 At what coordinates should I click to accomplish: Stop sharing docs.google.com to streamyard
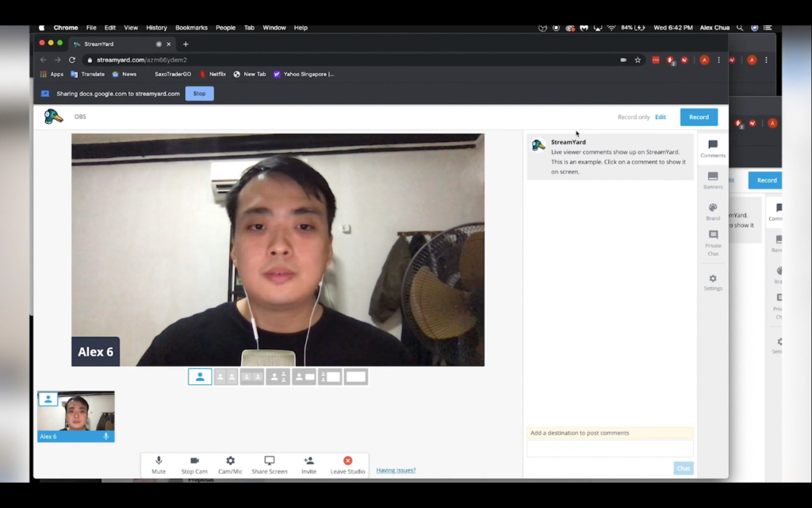click(x=199, y=94)
